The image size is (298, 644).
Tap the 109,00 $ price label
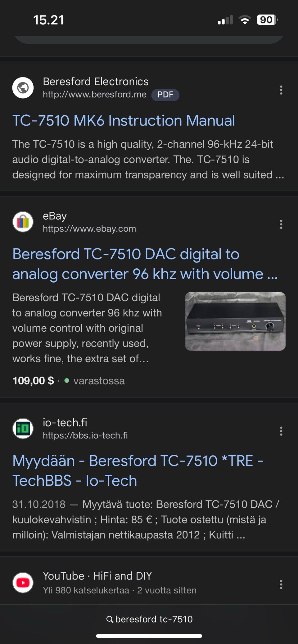point(33,381)
